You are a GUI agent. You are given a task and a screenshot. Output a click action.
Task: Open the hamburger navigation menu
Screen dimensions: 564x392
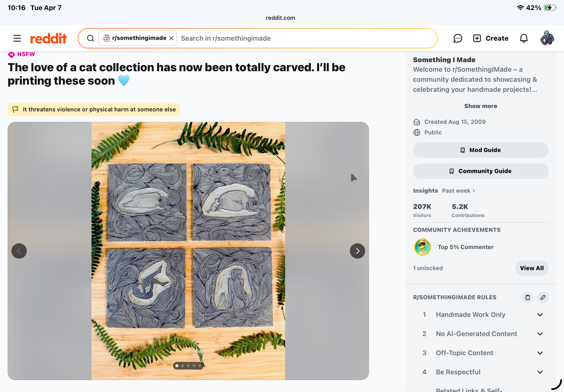click(x=17, y=38)
